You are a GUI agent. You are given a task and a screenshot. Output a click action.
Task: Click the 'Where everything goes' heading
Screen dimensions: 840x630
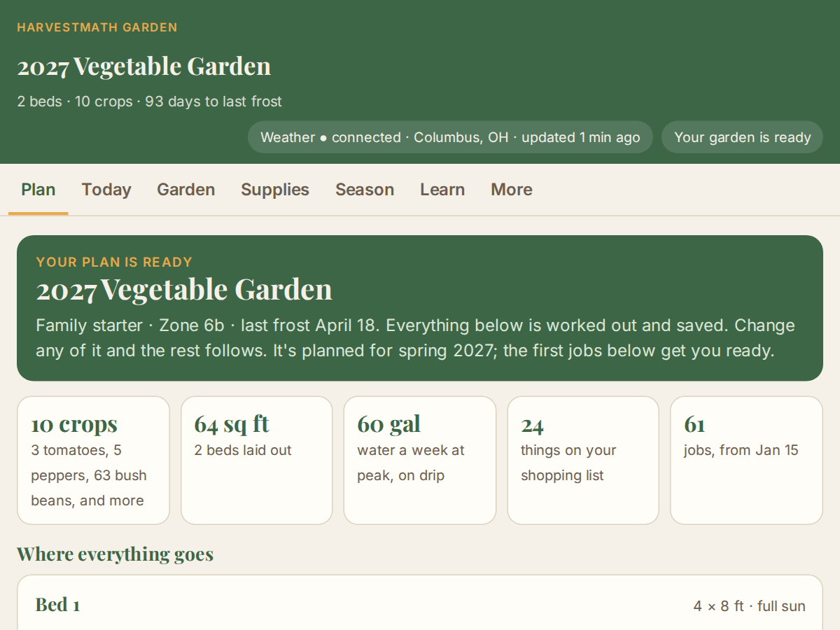[115, 554]
